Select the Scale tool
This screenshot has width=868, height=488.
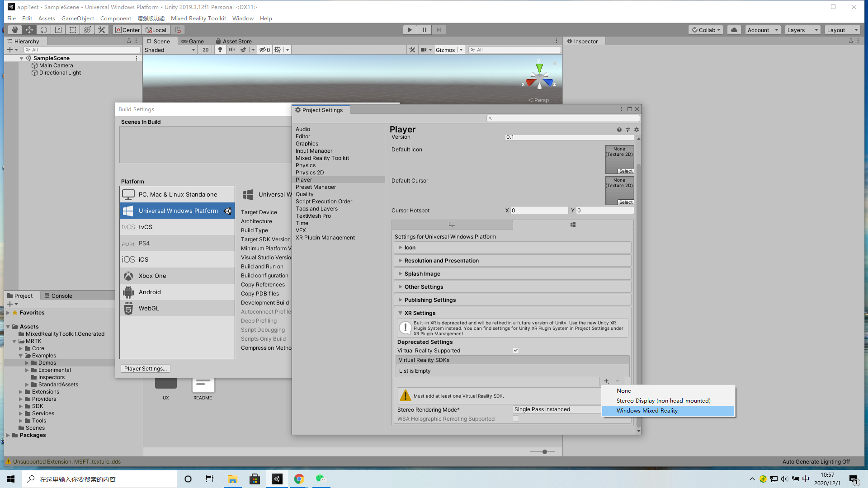pos(58,29)
